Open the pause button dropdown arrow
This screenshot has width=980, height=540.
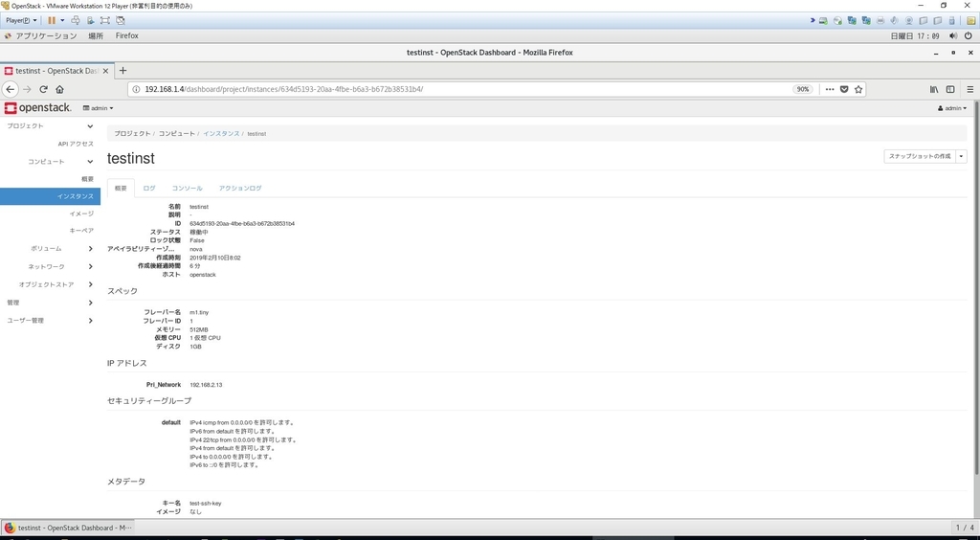62,21
